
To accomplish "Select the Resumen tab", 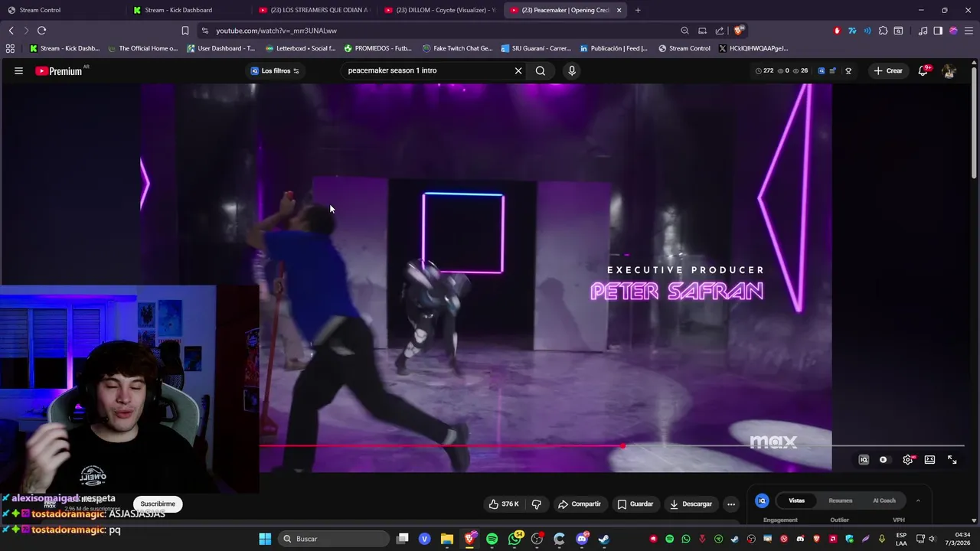I will click(840, 500).
